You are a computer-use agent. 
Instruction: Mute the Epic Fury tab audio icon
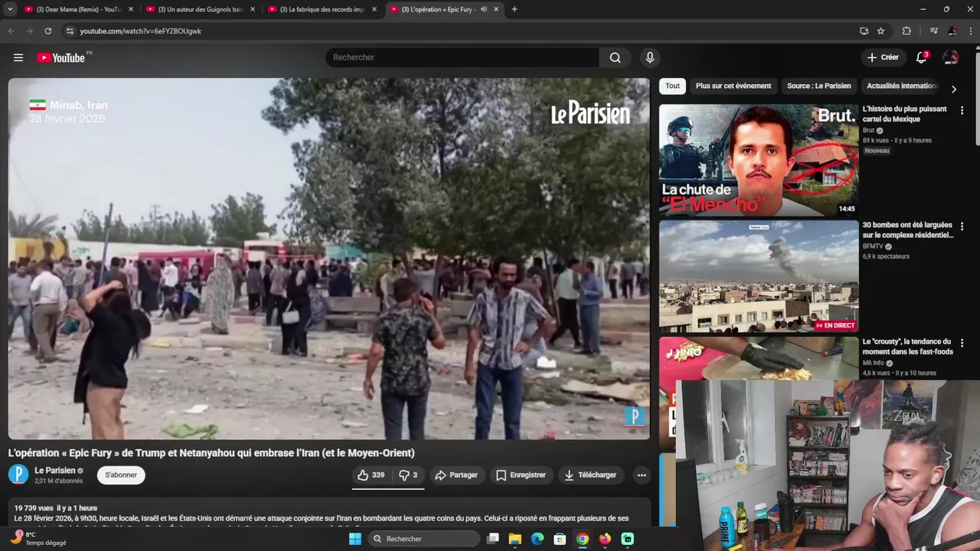tap(484, 9)
